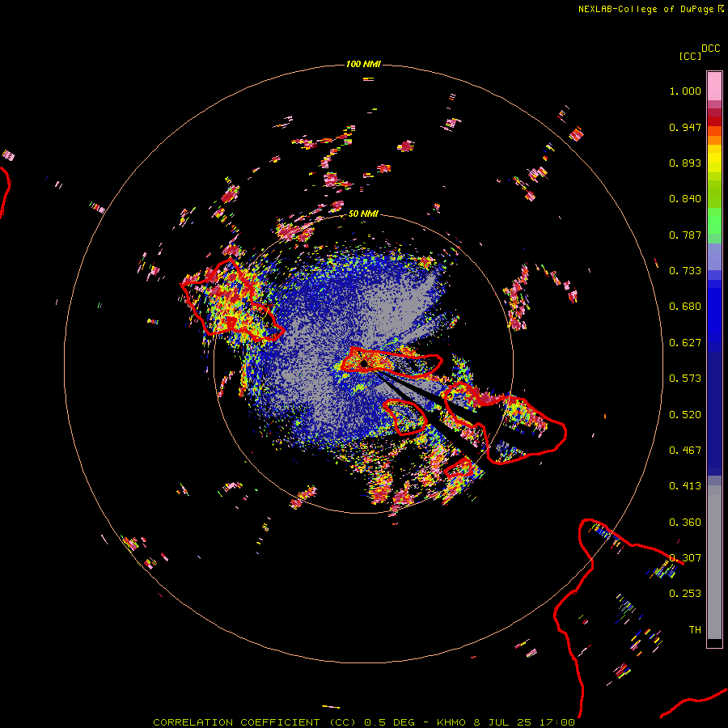Click the 0.627 color scale value
728x728 pixels.
[x=685, y=343]
